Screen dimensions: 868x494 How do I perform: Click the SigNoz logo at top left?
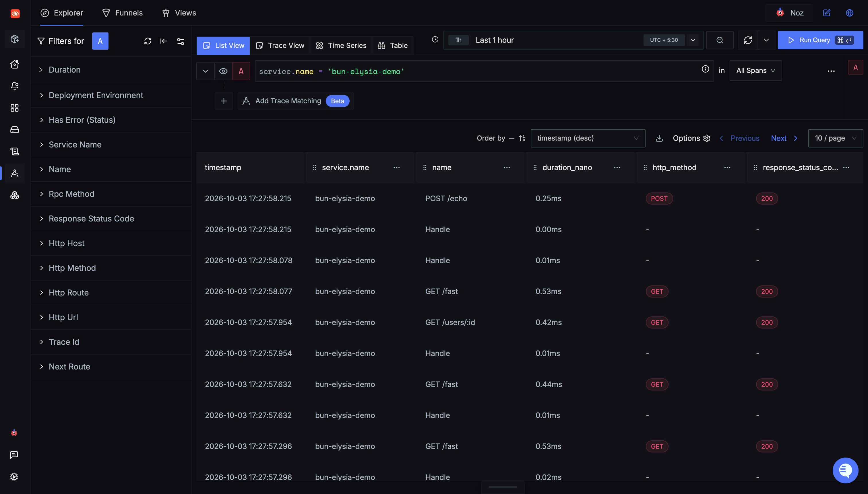15,13
